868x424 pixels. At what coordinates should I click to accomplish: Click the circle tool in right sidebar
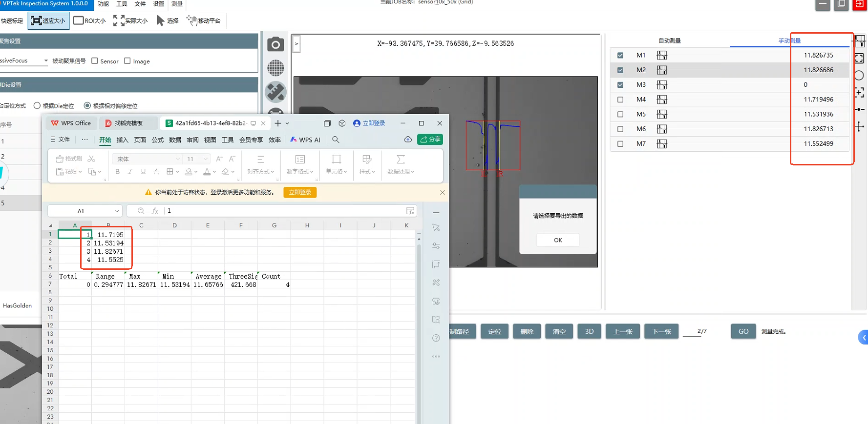pos(859,76)
